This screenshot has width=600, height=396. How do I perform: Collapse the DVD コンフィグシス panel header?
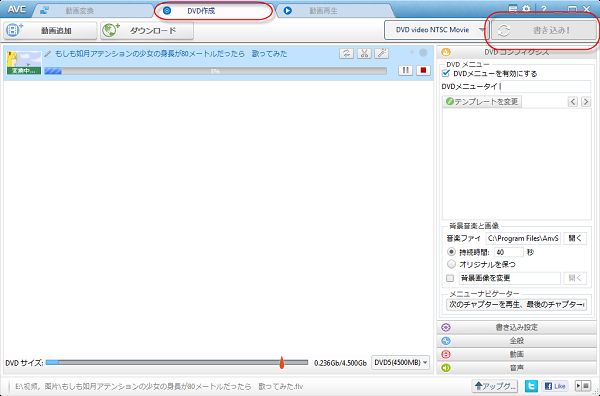point(516,52)
